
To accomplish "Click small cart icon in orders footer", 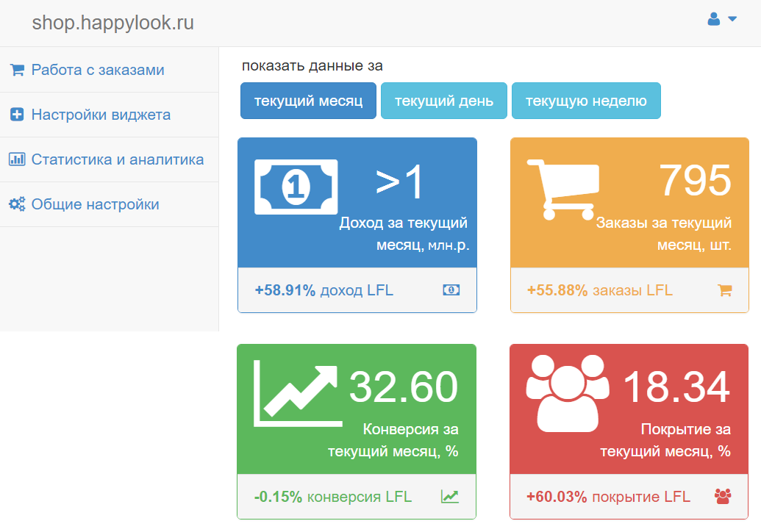I will [x=724, y=290].
